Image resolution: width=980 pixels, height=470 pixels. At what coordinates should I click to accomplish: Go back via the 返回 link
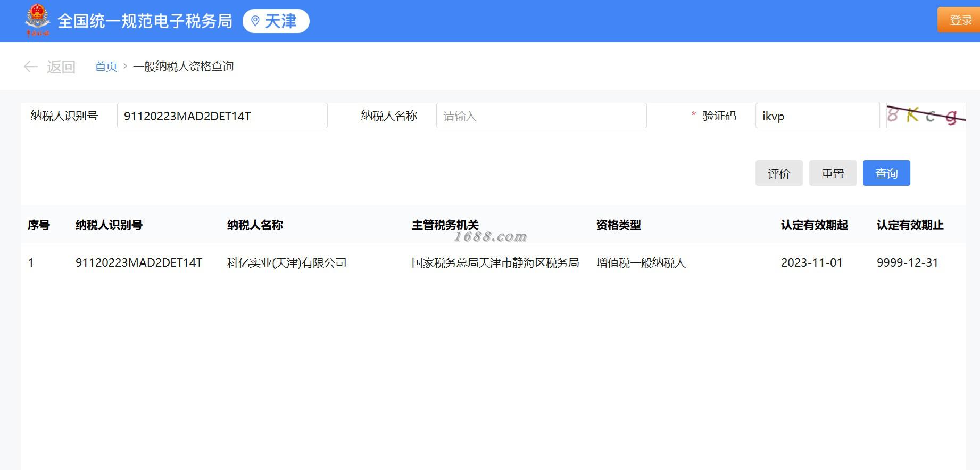[61, 67]
